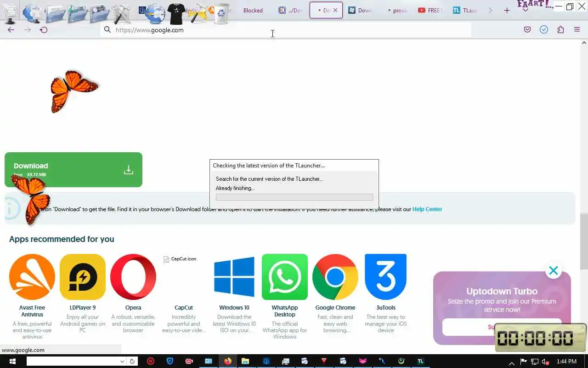588x368 pixels.
Task: Open the Google Chrome app icon
Action: pos(335,277)
